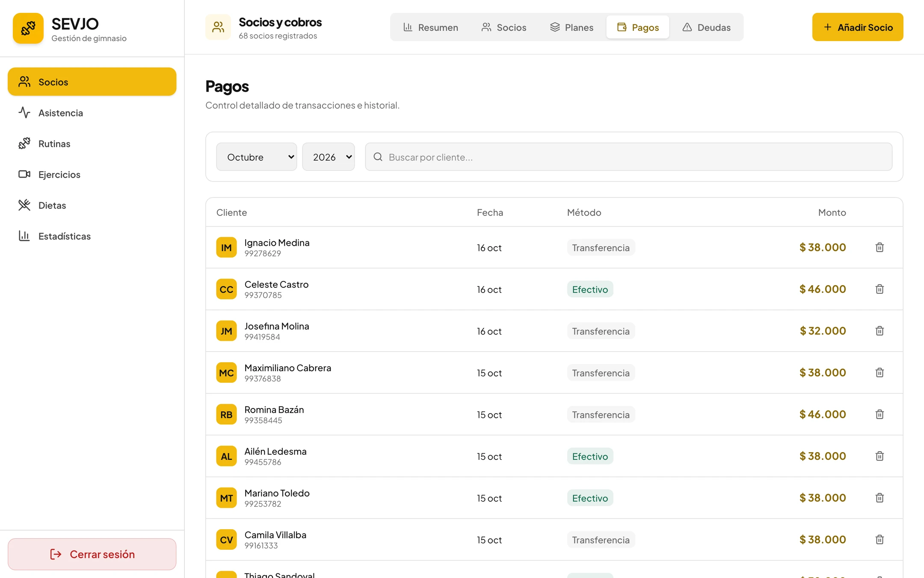Delete Camila Villalba's payment with trash icon
The image size is (924, 578).
click(x=880, y=539)
